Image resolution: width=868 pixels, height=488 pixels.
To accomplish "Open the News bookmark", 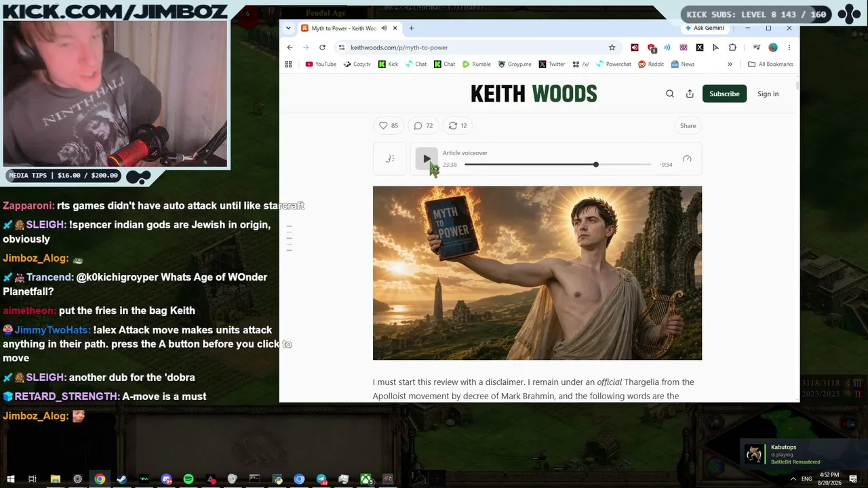I will coord(683,64).
